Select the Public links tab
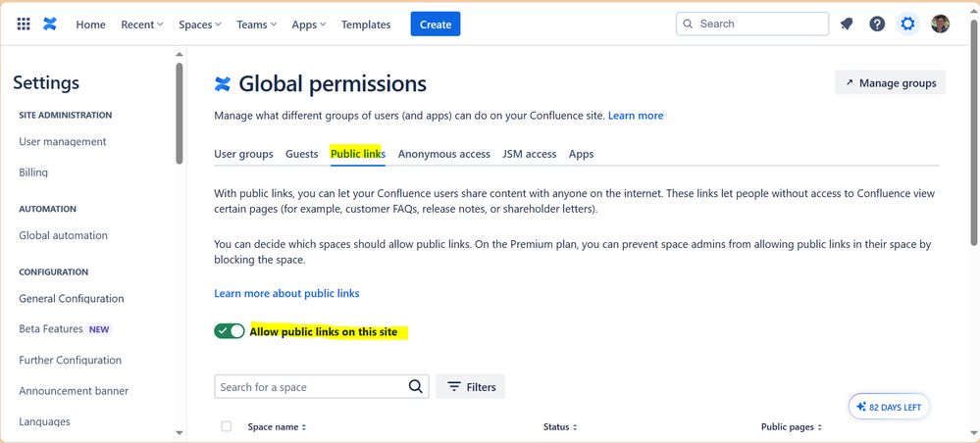 click(358, 154)
